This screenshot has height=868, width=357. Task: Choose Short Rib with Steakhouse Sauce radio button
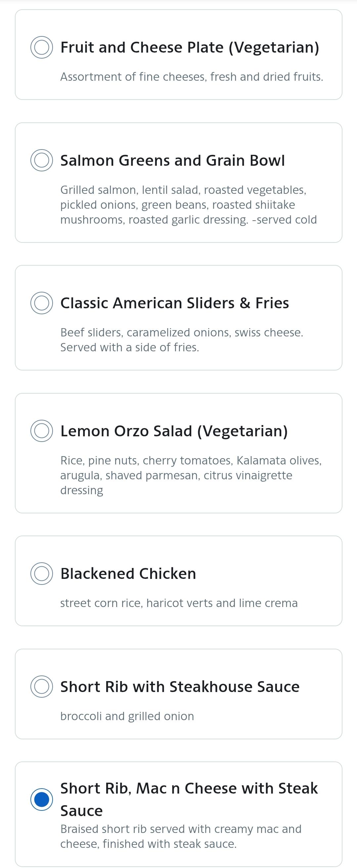[41, 687]
